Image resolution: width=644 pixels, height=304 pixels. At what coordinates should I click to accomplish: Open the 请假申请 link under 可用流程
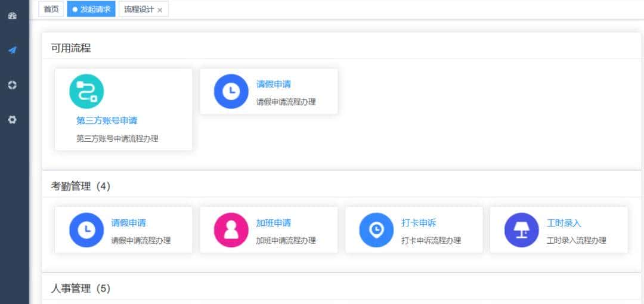point(274,84)
